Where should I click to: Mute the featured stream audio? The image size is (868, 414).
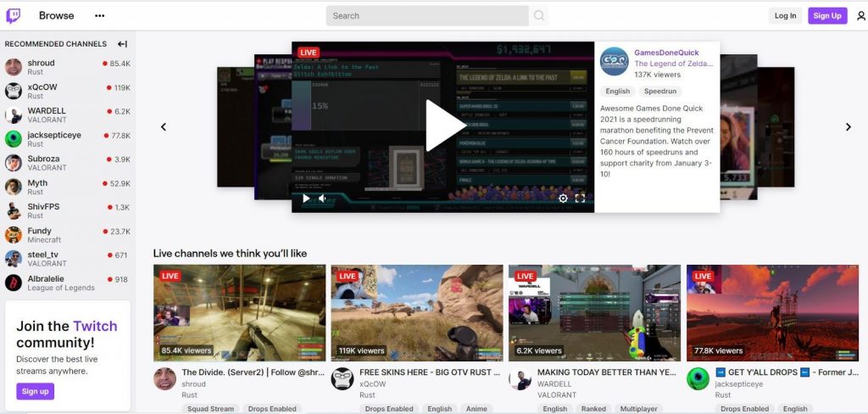(x=322, y=199)
